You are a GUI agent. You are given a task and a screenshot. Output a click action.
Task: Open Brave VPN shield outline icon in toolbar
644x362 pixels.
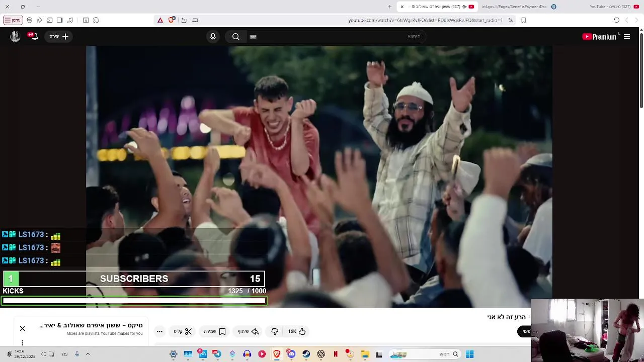tap(29, 20)
